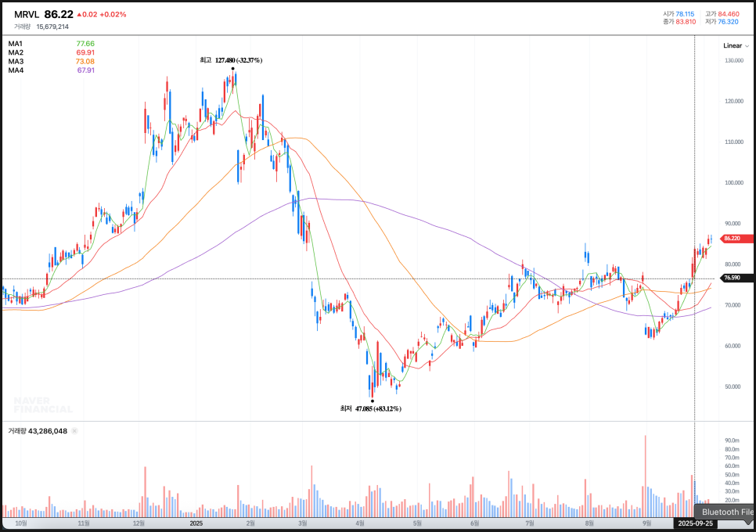
Task: Click the 5월 time axis label
Action: 417,523
